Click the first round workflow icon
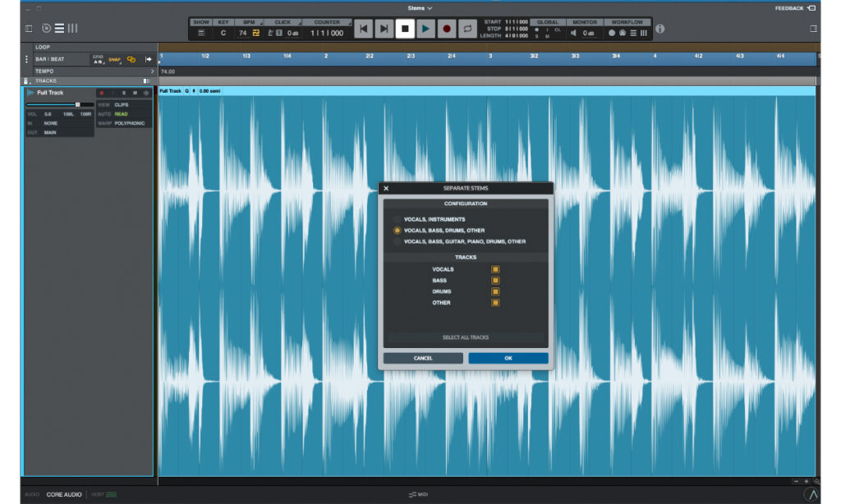The width and height of the screenshot is (841, 504). 612,33
